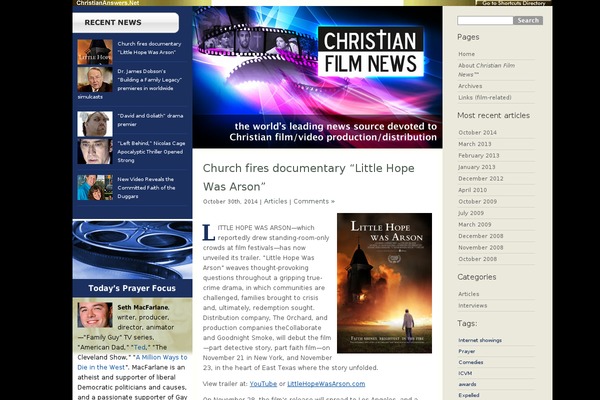Open New Video Reveals Duggars news text

coord(146,188)
